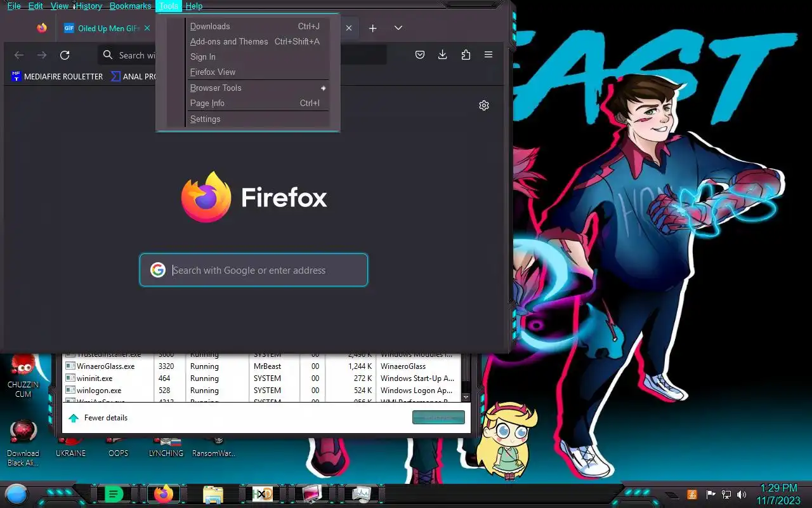Click the Download Black Ali... desktop icon

[x=23, y=443]
